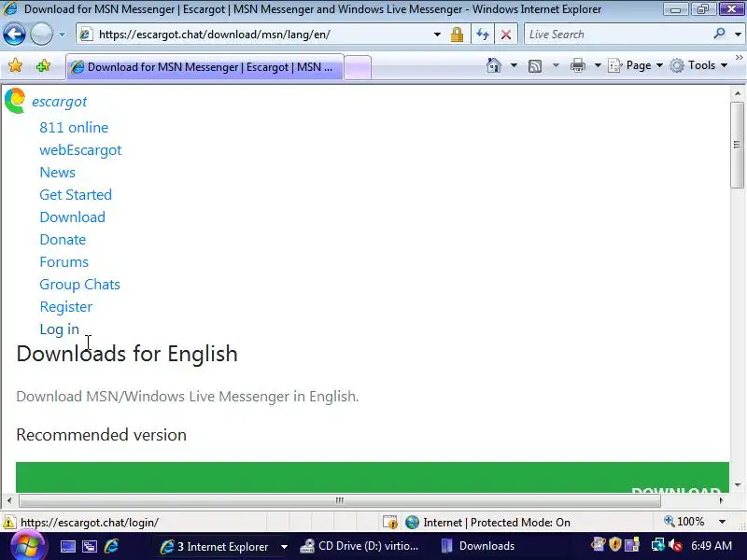Go back with the Back arrow button
This screenshot has height=560, width=747.
14,35
